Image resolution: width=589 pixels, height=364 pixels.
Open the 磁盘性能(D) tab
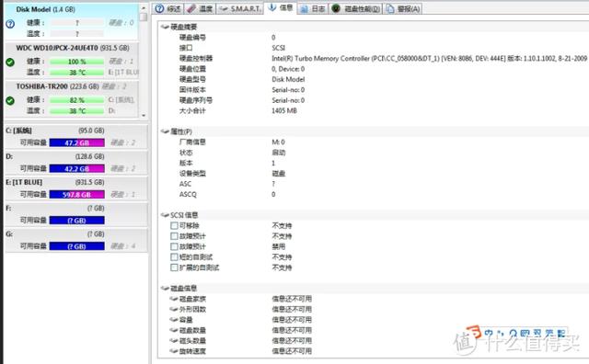coord(356,8)
